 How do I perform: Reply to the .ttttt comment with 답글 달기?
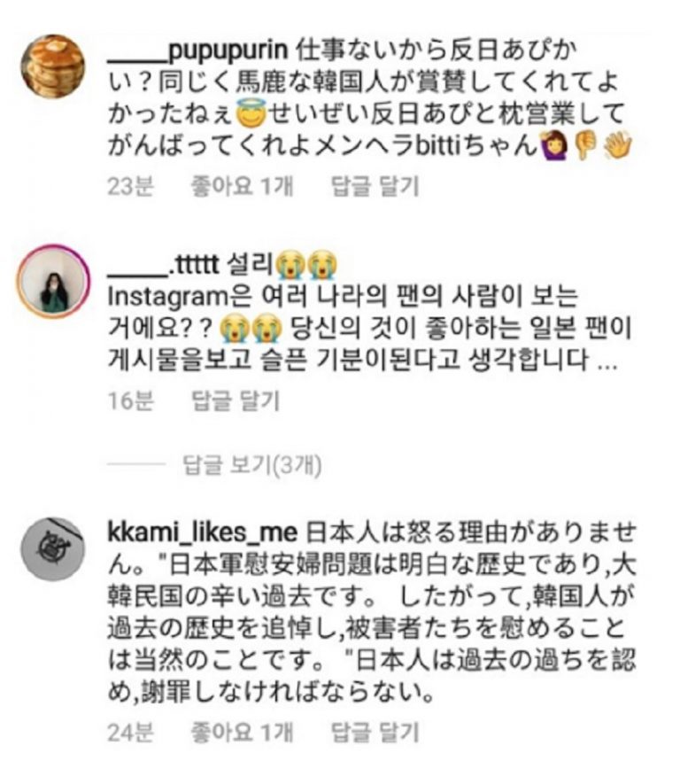pos(236,401)
